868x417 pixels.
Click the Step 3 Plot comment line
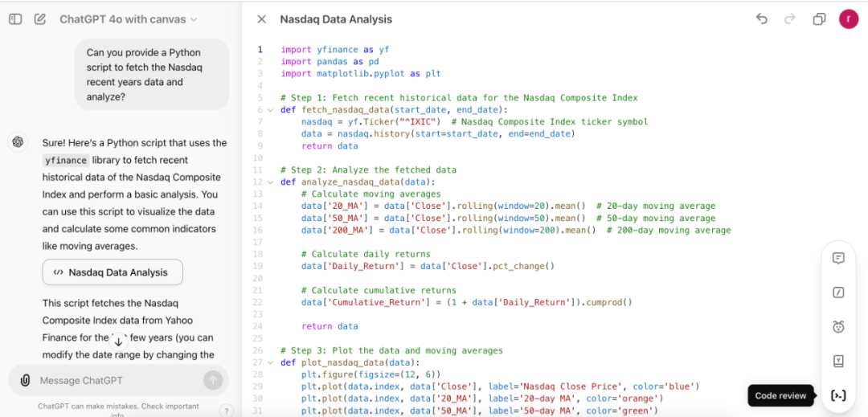tap(391, 350)
